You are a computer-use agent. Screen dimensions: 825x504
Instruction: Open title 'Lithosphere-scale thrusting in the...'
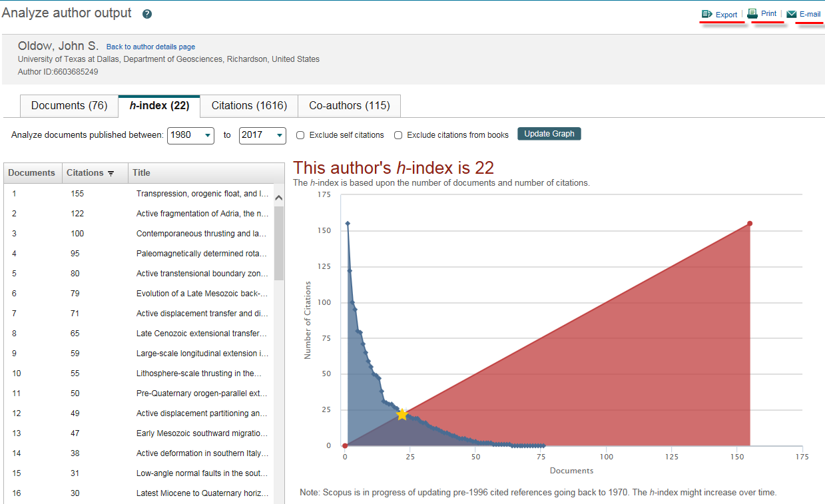point(199,374)
